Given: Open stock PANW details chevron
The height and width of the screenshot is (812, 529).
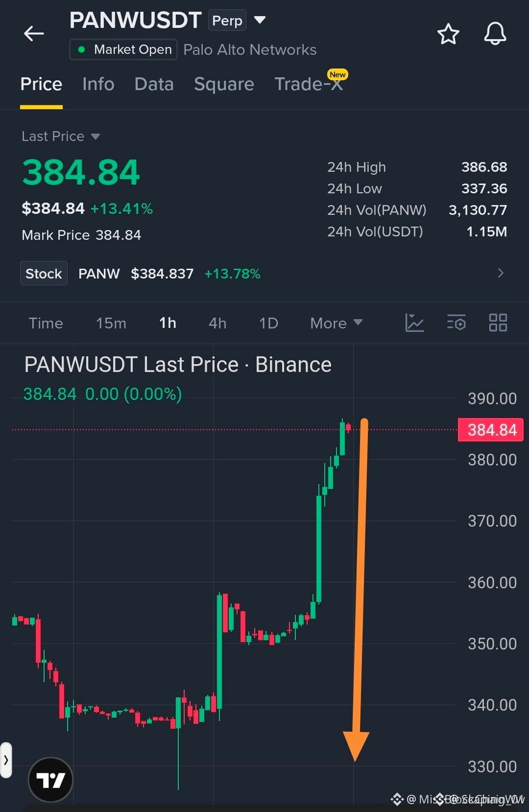Looking at the screenshot, I should pyautogui.click(x=501, y=273).
